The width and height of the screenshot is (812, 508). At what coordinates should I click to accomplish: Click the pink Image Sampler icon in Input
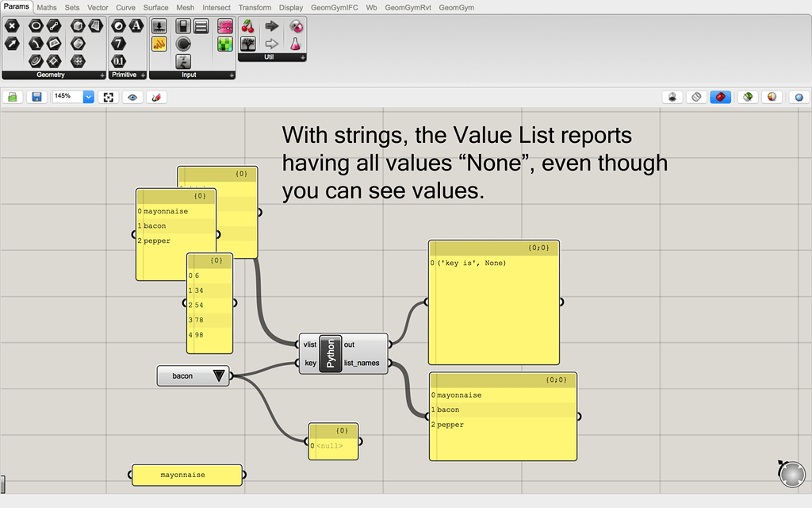click(x=225, y=26)
